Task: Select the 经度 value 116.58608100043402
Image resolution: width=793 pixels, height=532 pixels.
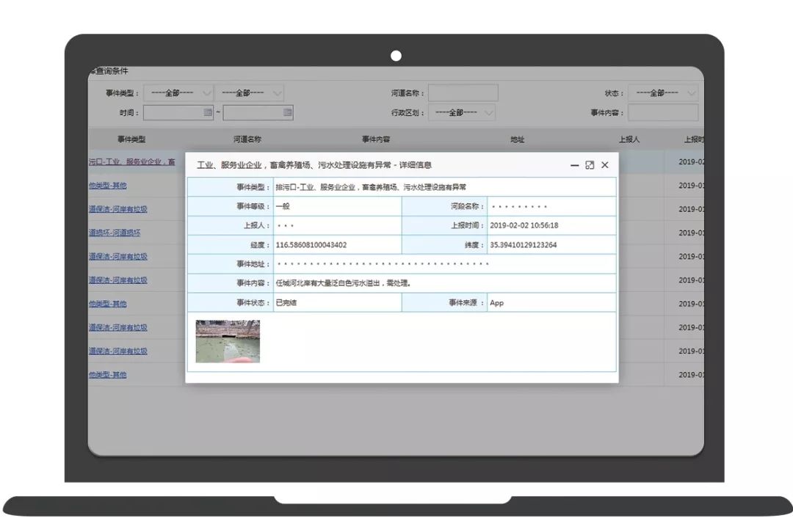Action: [x=311, y=245]
